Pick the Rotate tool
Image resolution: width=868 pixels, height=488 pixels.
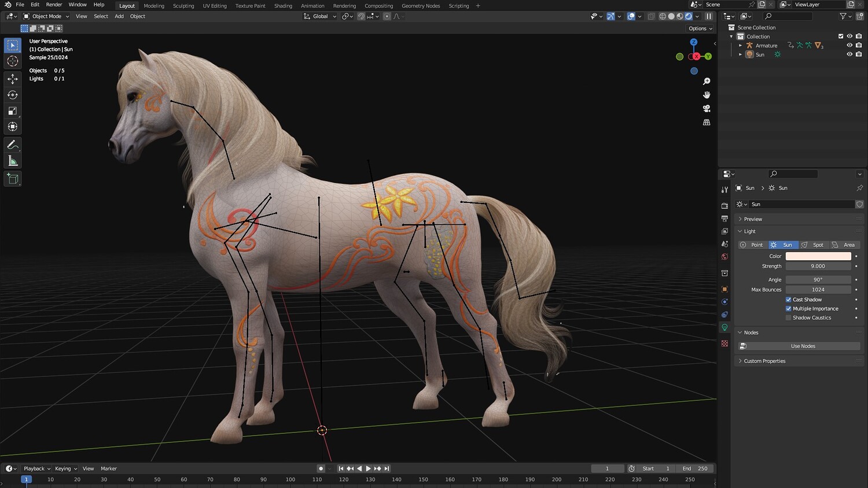[13, 95]
